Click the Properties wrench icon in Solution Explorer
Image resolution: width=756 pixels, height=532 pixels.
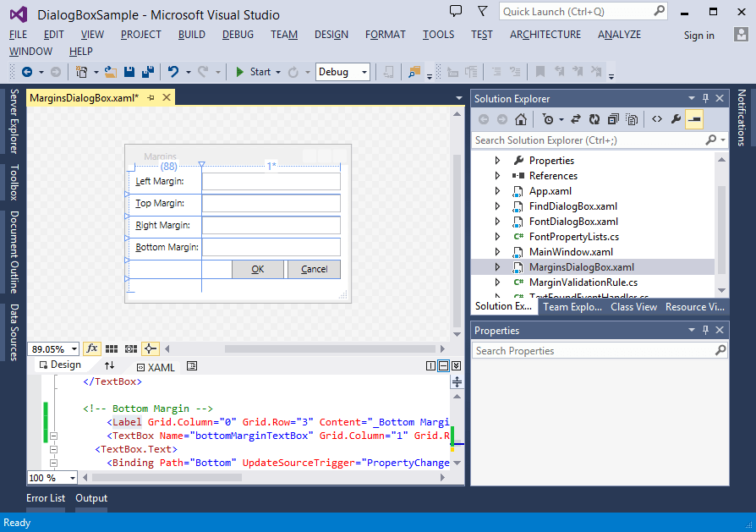tap(677, 118)
